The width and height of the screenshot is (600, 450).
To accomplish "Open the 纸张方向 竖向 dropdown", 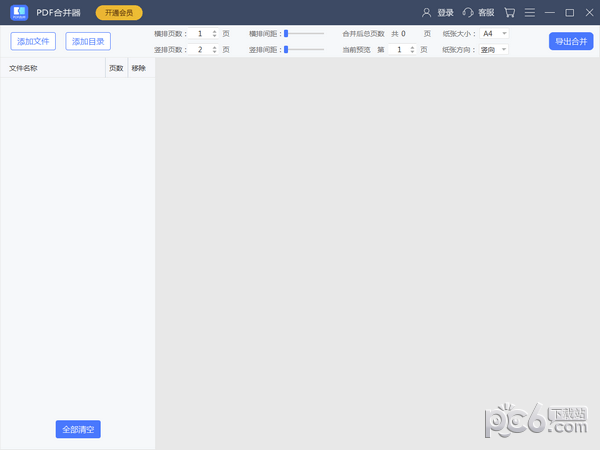I will [x=494, y=49].
